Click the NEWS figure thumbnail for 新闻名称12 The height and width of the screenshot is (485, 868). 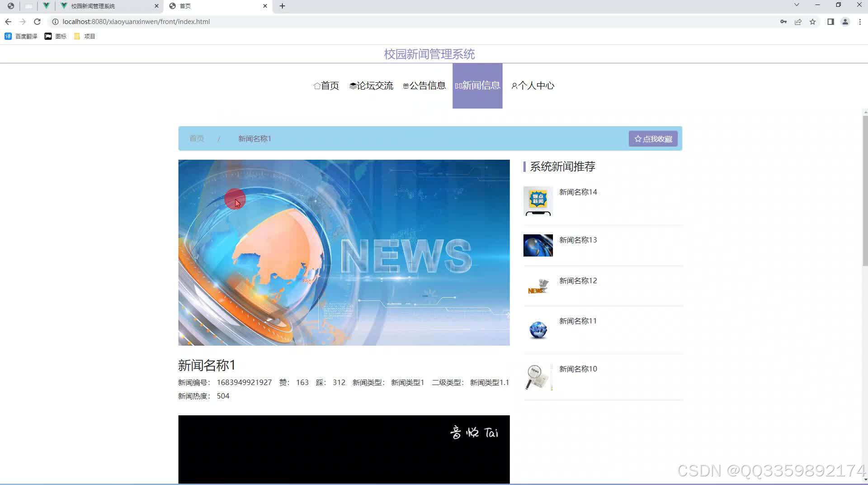(538, 286)
